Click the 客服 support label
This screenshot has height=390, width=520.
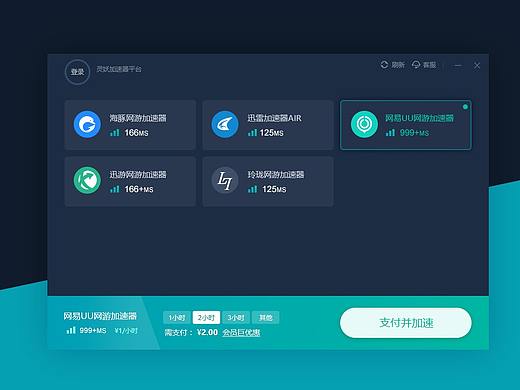tap(429, 65)
